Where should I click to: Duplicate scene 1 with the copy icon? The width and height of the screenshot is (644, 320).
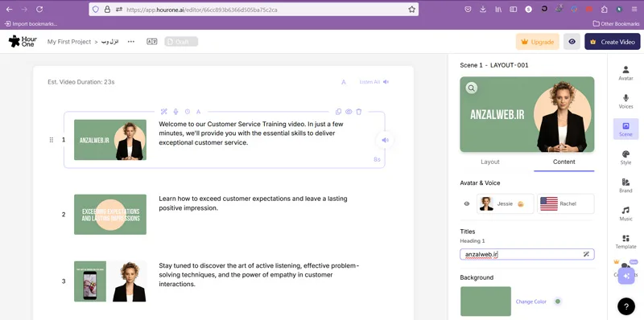point(338,112)
